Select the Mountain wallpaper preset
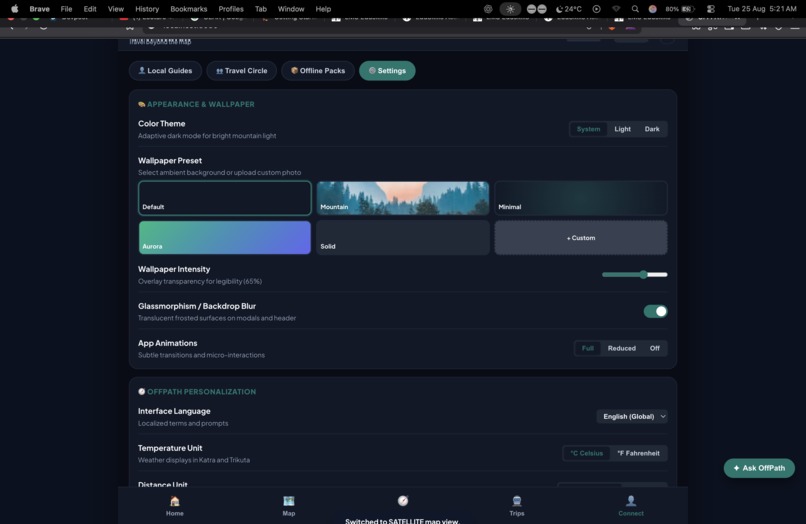Screen dimensions: 806x524 [x=403, y=198]
